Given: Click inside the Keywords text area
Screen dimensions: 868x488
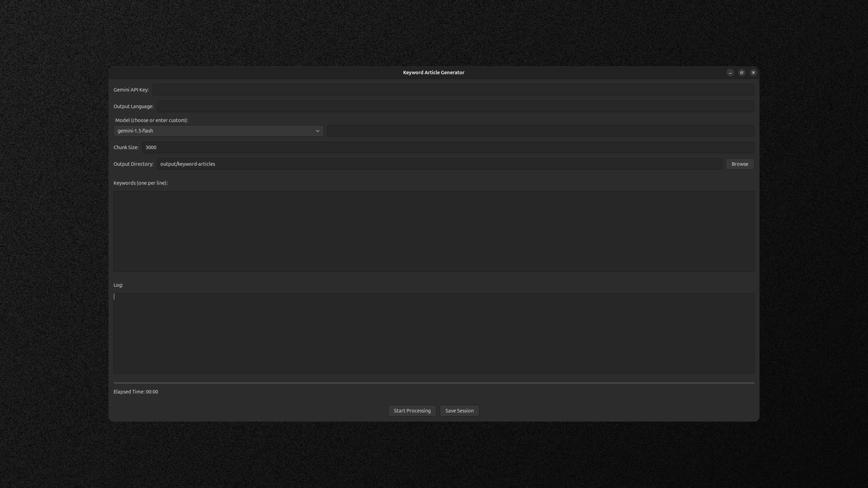Looking at the screenshot, I should click(x=434, y=231).
